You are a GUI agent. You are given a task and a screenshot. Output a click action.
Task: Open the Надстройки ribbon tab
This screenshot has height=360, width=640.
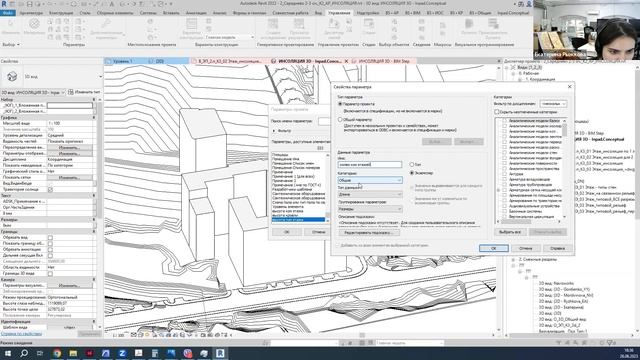368,13
